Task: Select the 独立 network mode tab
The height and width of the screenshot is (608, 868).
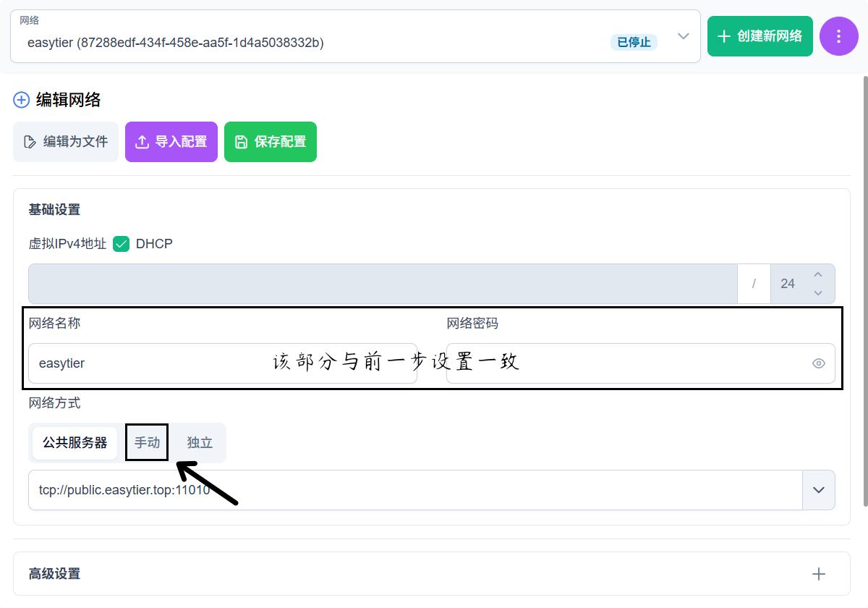Action: pyautogui.click(x=200, y=442)
